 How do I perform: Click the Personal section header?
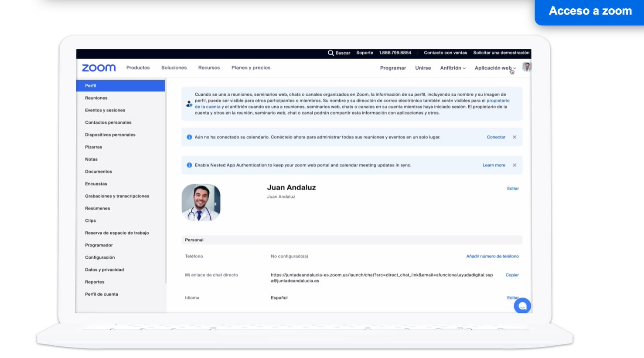coord(352,240)
